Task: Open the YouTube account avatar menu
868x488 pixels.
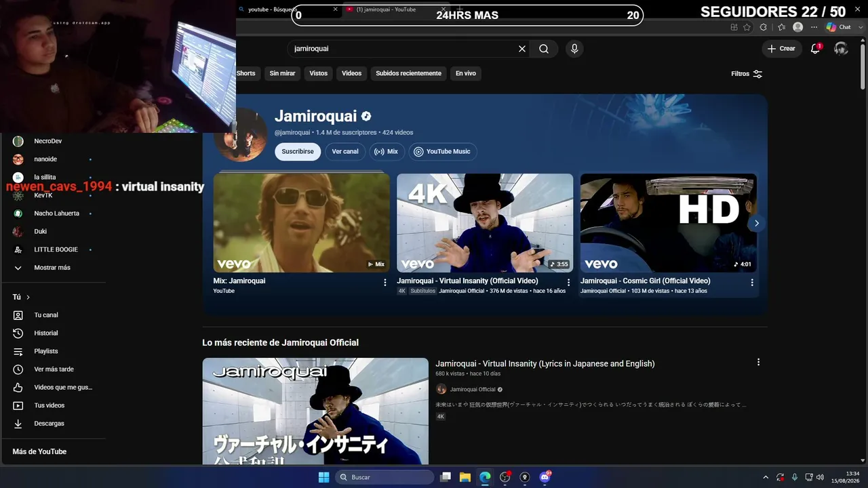Action: [x=841, y=49]
